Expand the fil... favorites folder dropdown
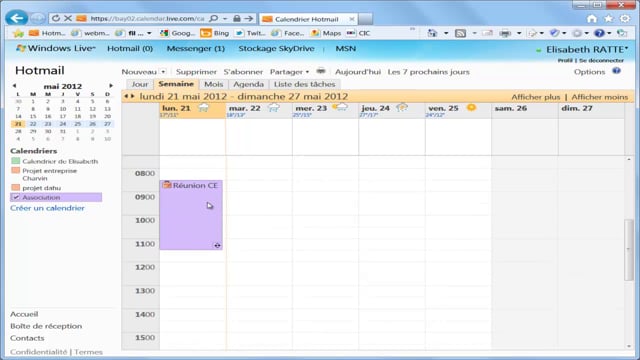 click(149, 33)
